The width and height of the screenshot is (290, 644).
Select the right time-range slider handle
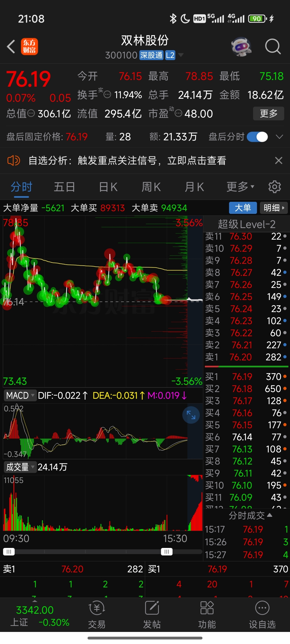(x=167, y=552)
